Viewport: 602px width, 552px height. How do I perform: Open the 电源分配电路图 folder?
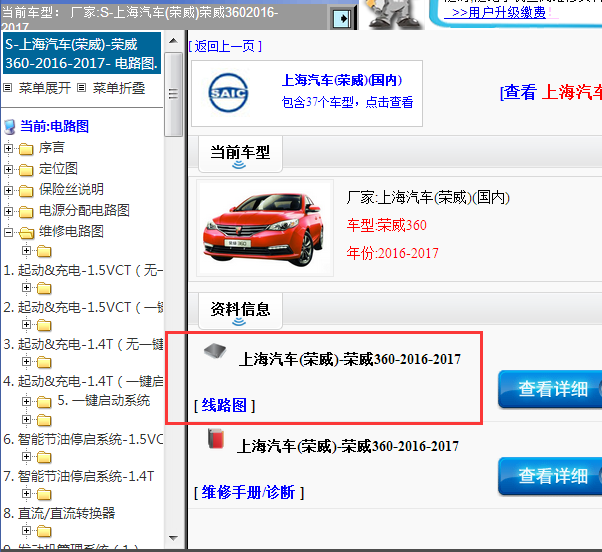click(x=84, y=210)
